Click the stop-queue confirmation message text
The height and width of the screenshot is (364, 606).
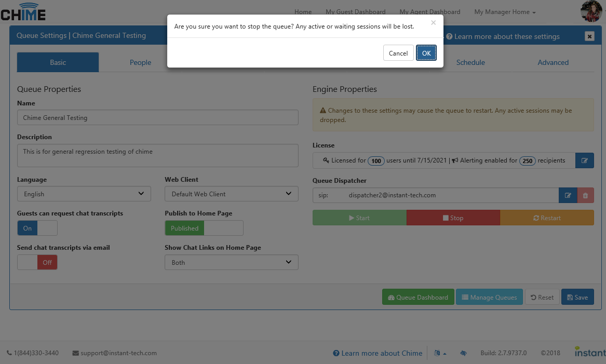pyautogui.click(x=294, y=26)
